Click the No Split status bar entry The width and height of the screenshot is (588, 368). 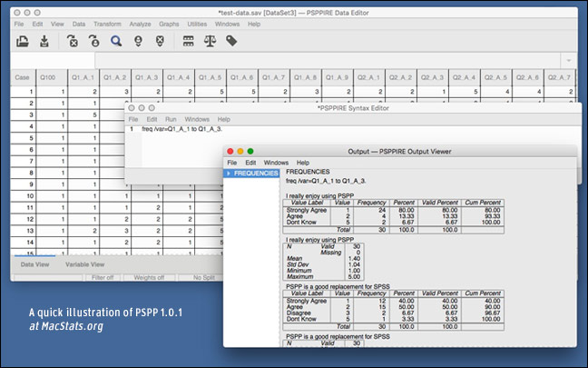[203, 278]
